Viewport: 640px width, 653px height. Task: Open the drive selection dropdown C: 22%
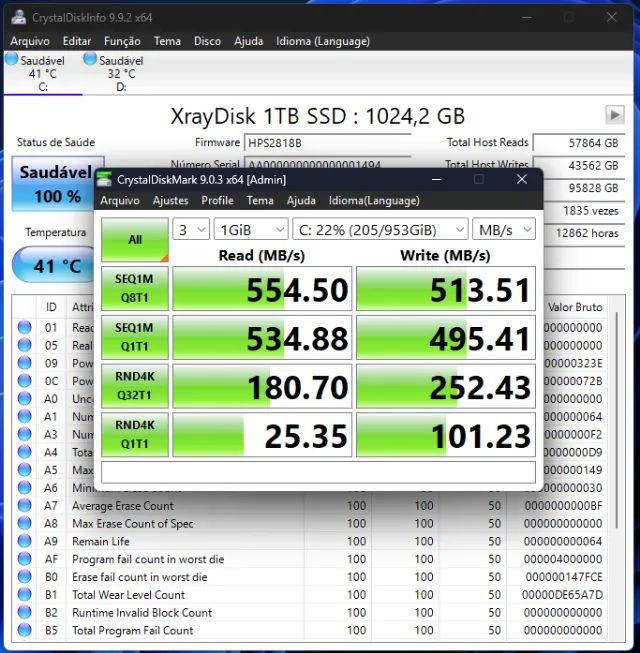click(x=380, y=229)
